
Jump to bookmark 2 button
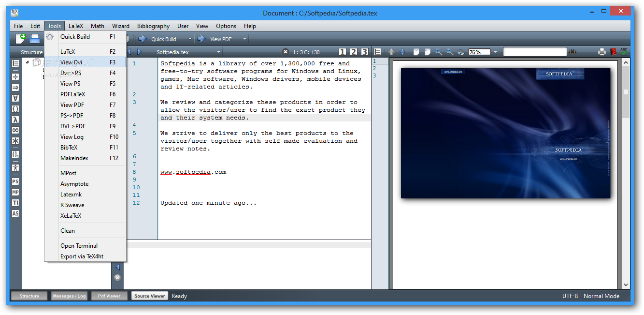pyautogui.click(x=354, y=52)
